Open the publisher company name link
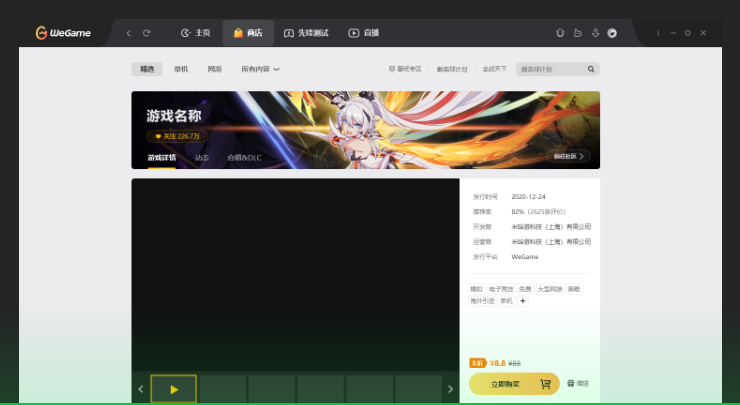The image size is (740, 405). [x=551, y=242]
